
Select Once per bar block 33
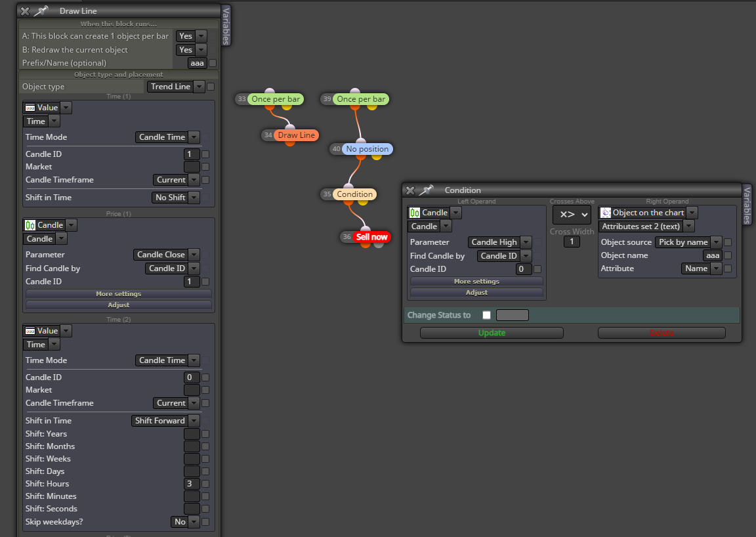click(276, 99)
